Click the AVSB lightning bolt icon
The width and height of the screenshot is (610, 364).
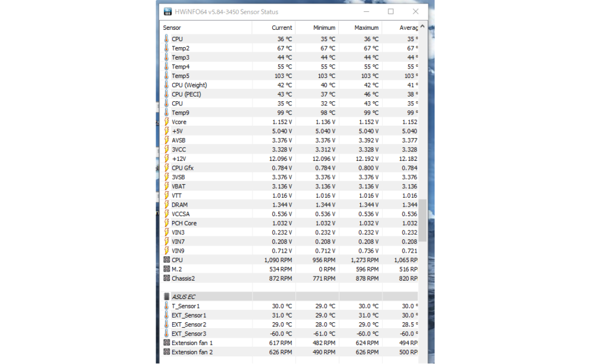point(167,140)
